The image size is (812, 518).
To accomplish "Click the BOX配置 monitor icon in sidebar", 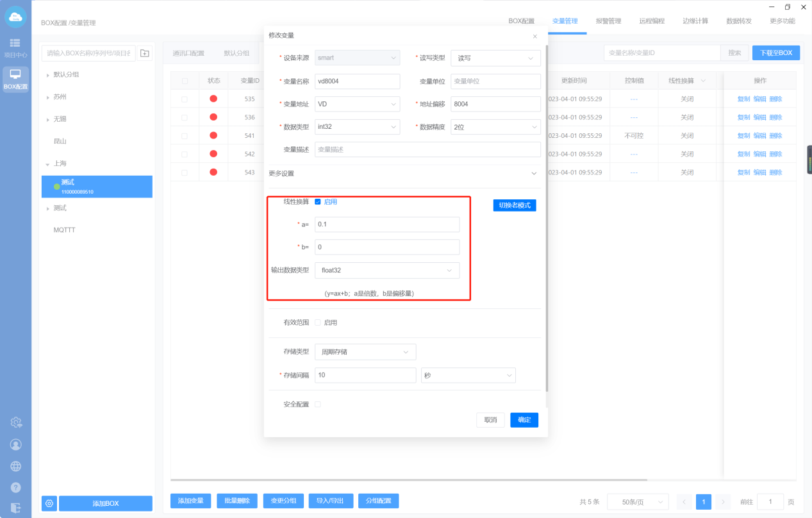I will tap(15, 78).
